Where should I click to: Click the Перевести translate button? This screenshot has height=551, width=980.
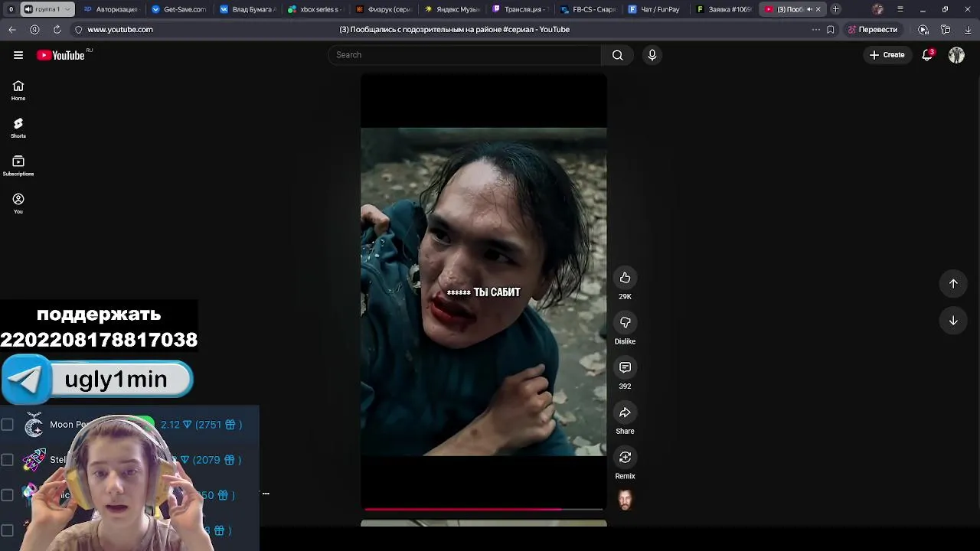pyautogui.click(x=873, y=29)
